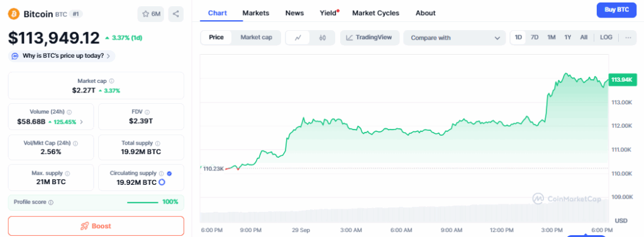
Task: Click the $2.27T market cap value
Action: 84,91
